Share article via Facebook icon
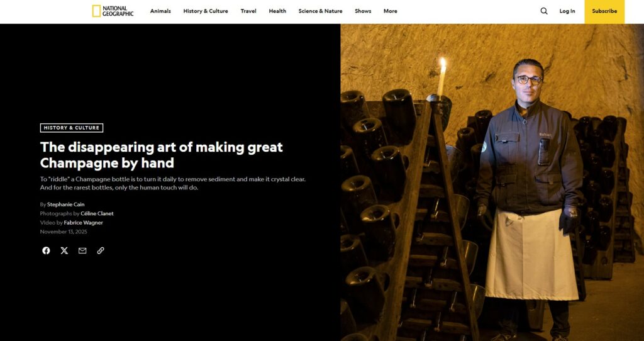644x341 pixels. [x=46, y=250]
